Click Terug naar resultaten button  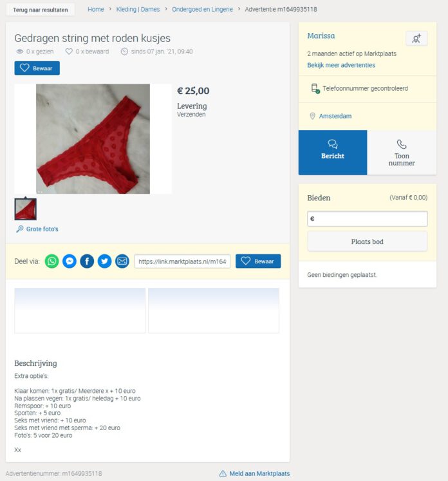click(40, 10)
